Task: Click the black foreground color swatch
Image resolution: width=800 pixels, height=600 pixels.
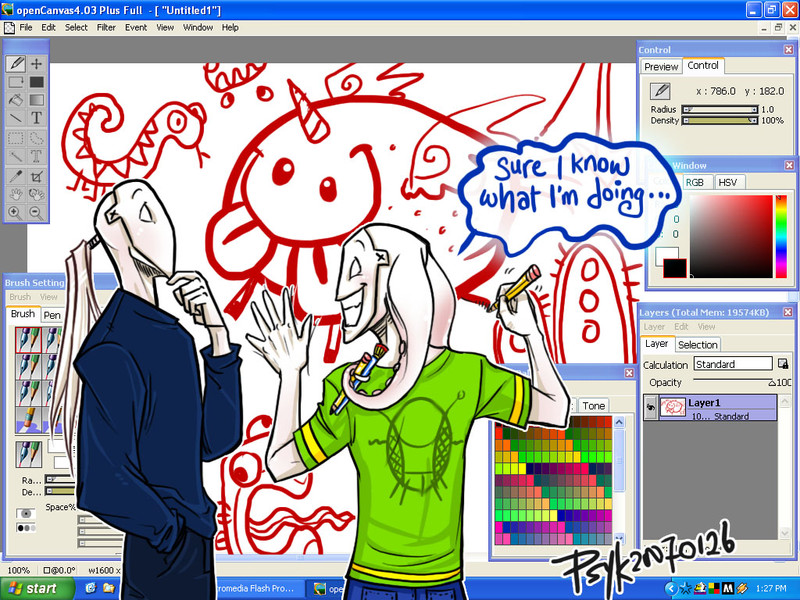Action: (674, 268)
